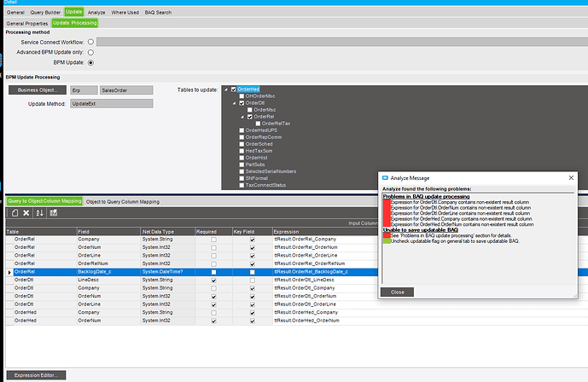Click the Delete row X icon
The width and height of the screenshot is (588, 382).
pyautogui.click(x=26, y=213)
